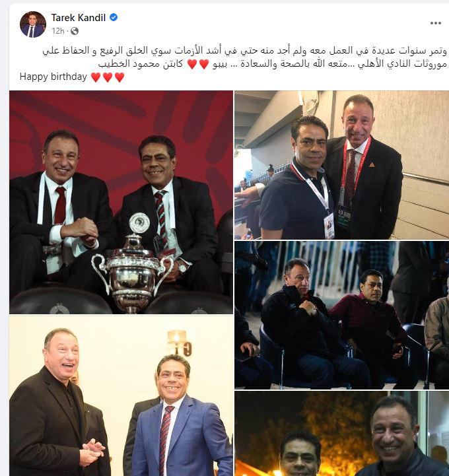Click the three red hearts after Happy birthday
Screen dimensions: 449x476
click(108, 77)
